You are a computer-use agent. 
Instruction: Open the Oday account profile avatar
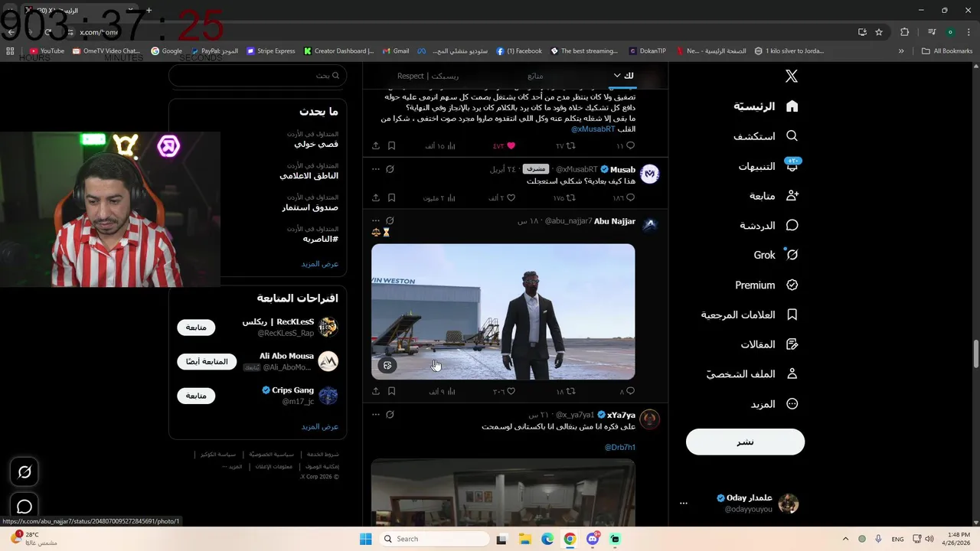(789, 504)
